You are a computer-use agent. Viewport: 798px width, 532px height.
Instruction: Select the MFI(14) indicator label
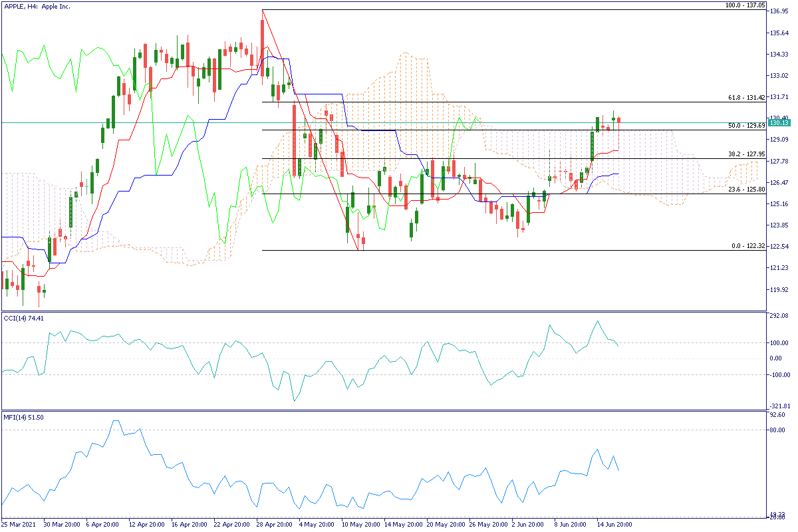[24, 417]
